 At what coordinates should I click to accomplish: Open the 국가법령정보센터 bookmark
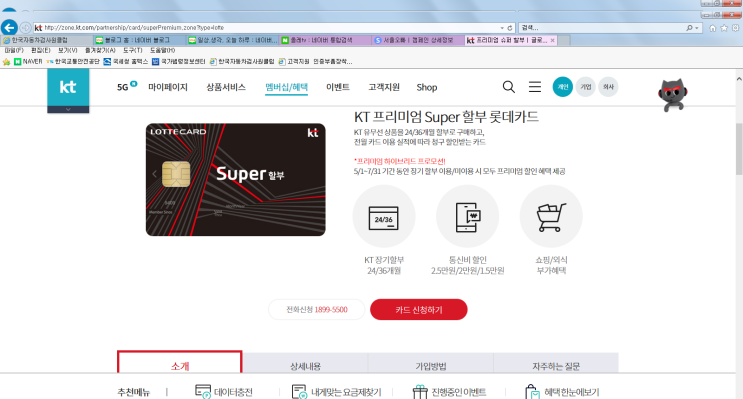(x=179, y=62)
